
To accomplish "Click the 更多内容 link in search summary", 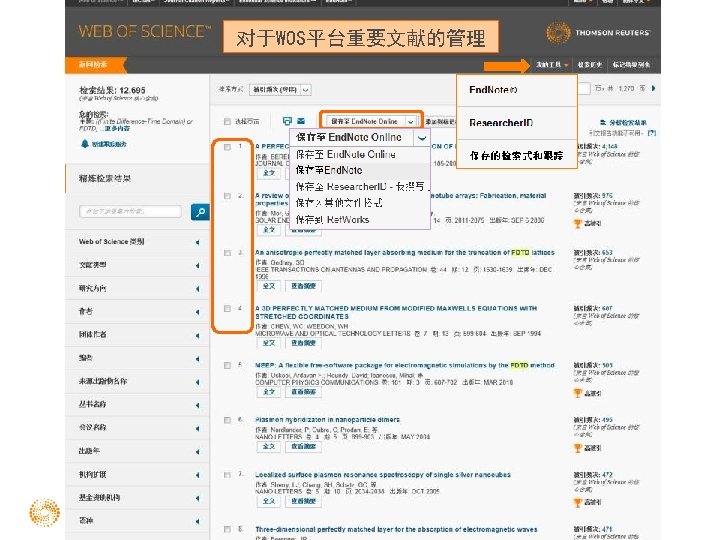I will click(x=117, y=129).
